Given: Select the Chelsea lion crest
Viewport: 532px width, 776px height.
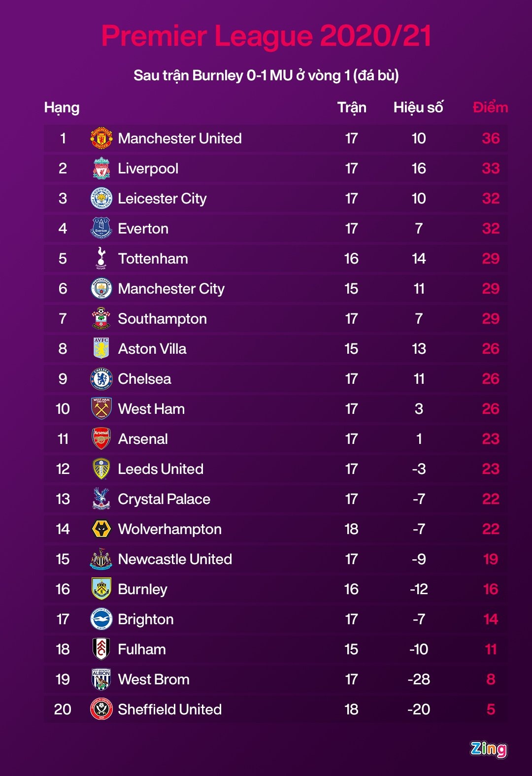Looking at the screenshot, I should click(x=101, y=379).
